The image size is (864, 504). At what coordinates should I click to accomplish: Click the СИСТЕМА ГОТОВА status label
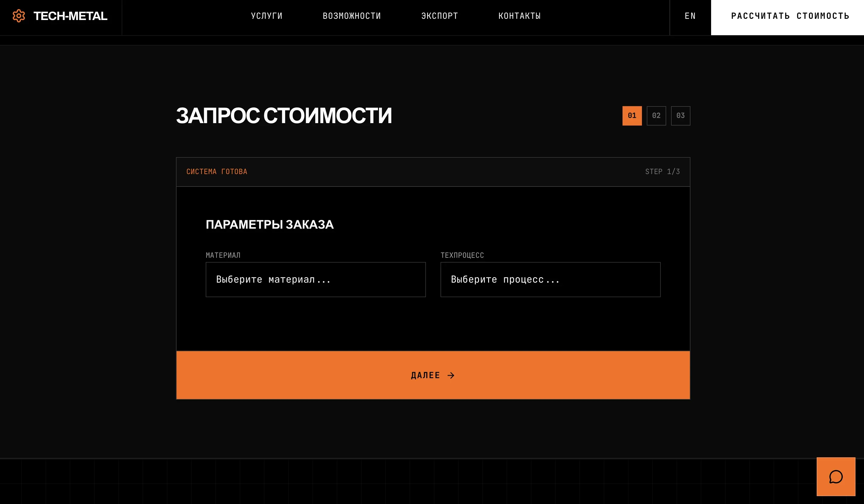click(x=217, y=172)
